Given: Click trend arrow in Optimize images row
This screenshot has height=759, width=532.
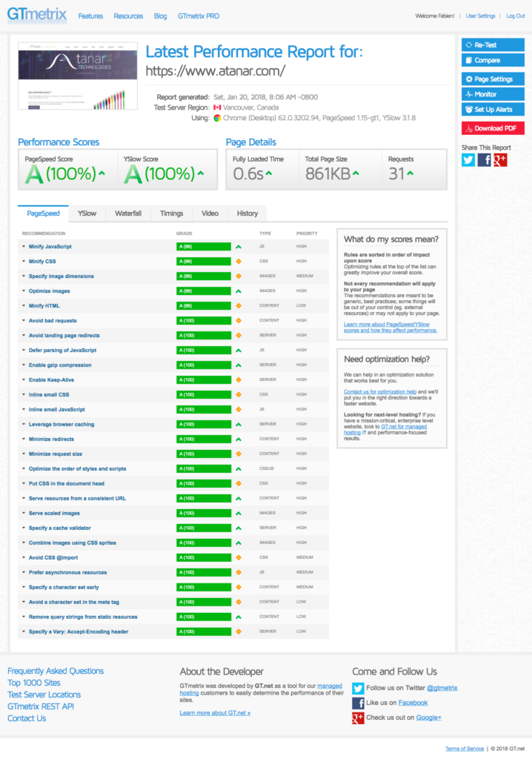Looking at the screenshot, I should click(x=238, y=291).
